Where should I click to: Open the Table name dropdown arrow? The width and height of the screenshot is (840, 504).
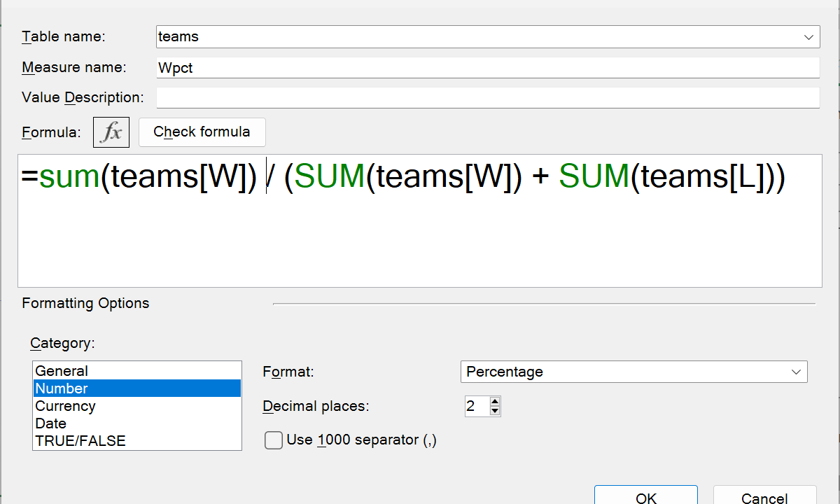point(808,37)
